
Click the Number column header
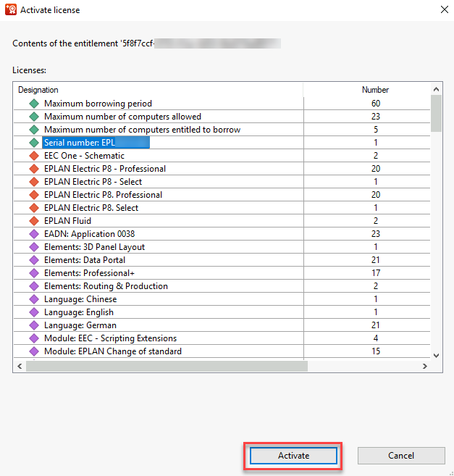(x=375, y=90)
